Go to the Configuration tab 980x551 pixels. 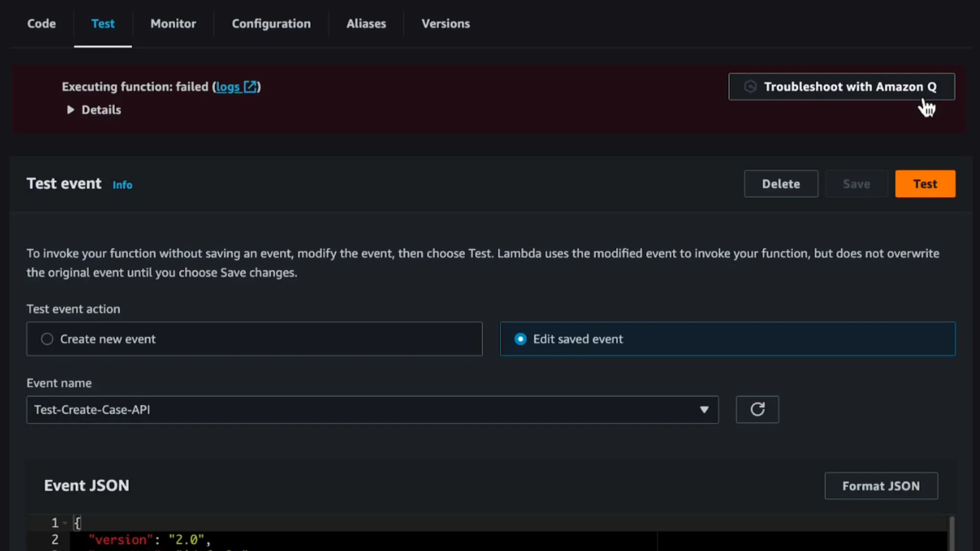tap(271, 23)
